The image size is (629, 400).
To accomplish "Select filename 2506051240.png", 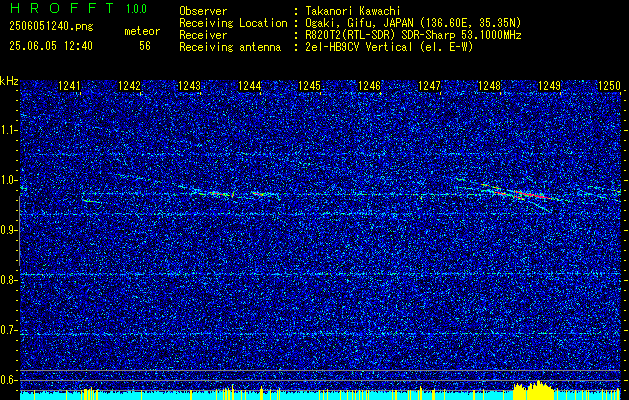I will point(51,26).
